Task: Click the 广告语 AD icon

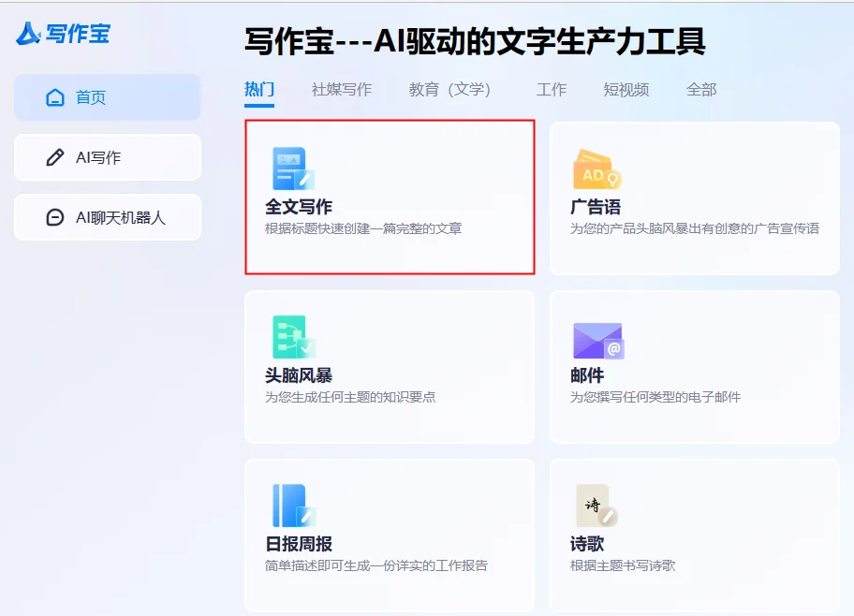Action: 596,169
